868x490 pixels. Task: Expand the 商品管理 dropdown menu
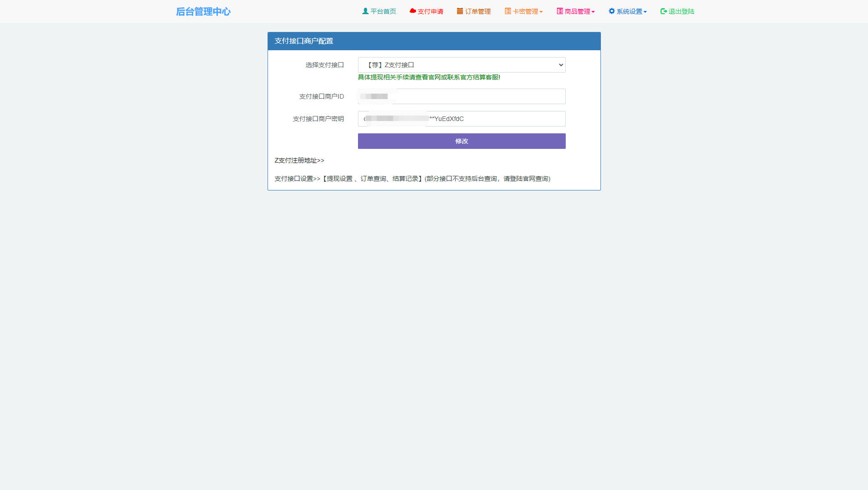pyautogui.click(x=576, y=11)
